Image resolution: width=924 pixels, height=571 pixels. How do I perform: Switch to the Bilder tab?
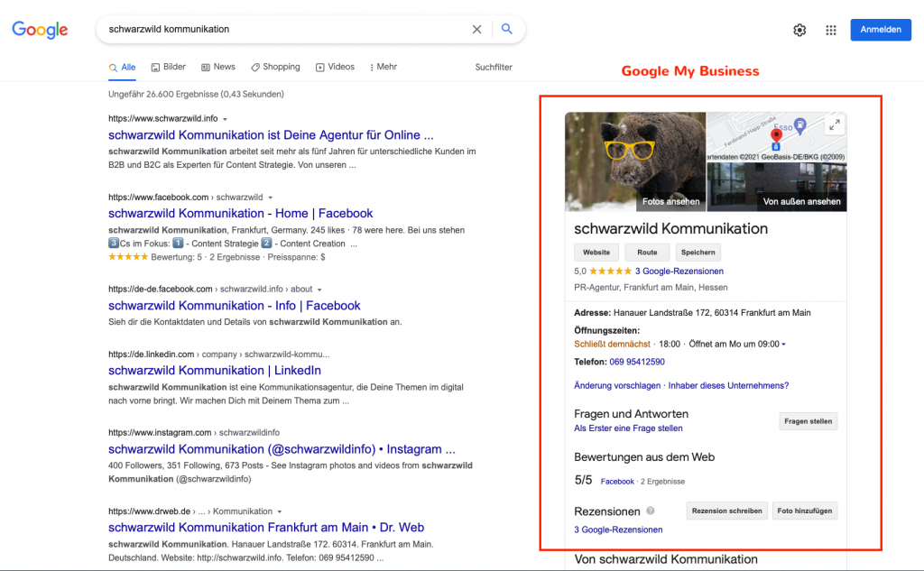[169, 67]
